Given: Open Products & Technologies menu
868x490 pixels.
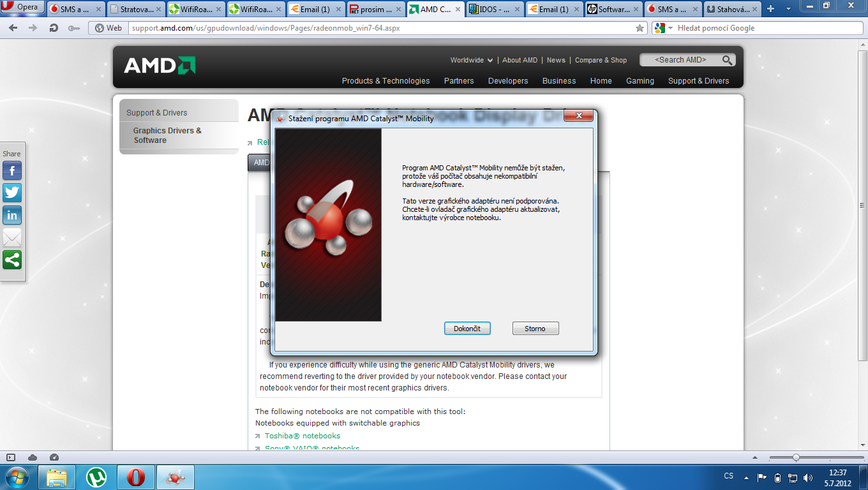Looking at the screenshot, I should (x=385, y=81).
